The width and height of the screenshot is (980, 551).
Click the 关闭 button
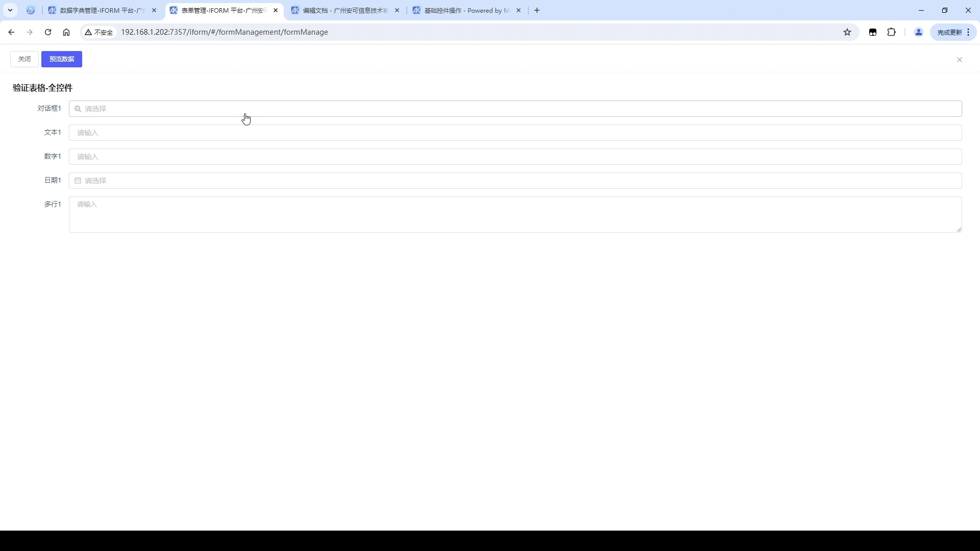click(24, 59)
